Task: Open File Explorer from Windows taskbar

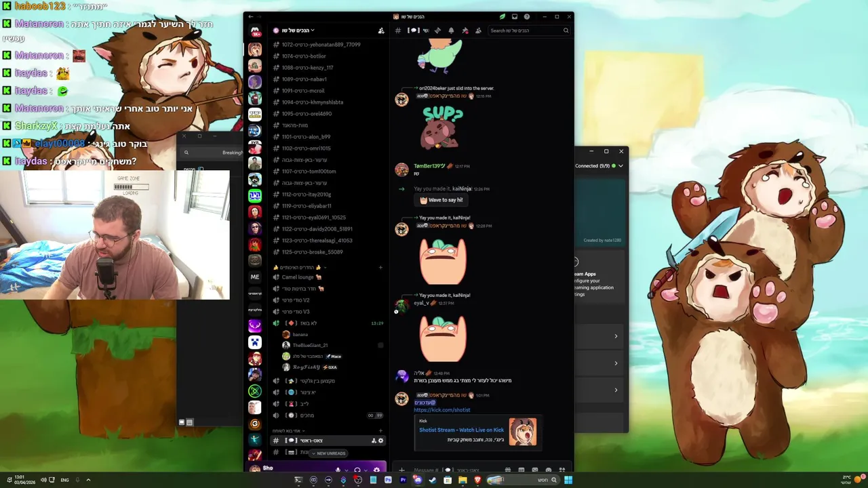Action: [462, 480]
